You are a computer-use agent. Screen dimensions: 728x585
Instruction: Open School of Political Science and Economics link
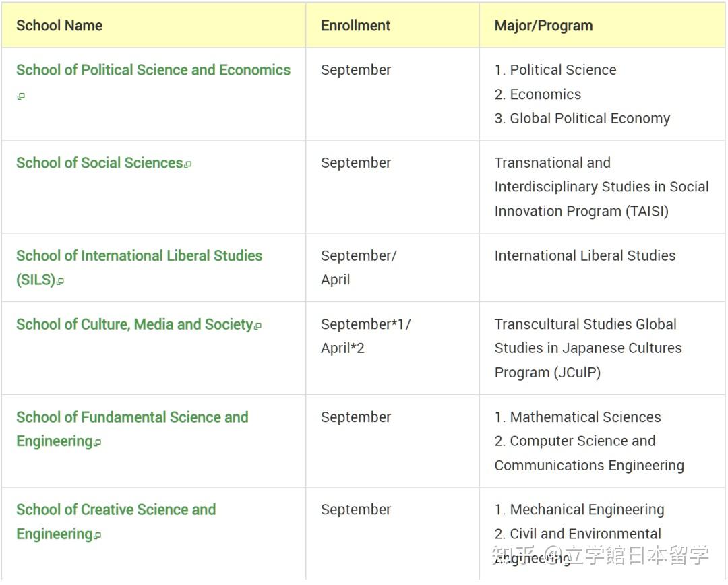click(153, 70)
